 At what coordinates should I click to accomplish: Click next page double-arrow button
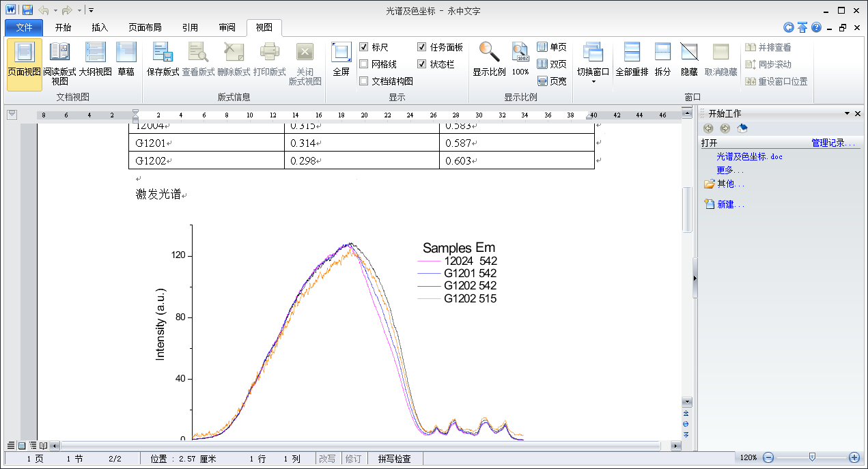[x=686, y=434]
